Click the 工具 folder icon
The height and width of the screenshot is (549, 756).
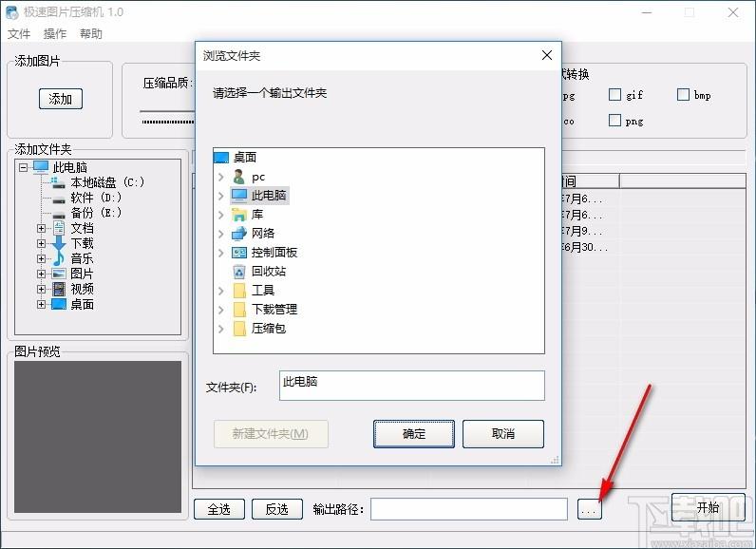[239, 290]
